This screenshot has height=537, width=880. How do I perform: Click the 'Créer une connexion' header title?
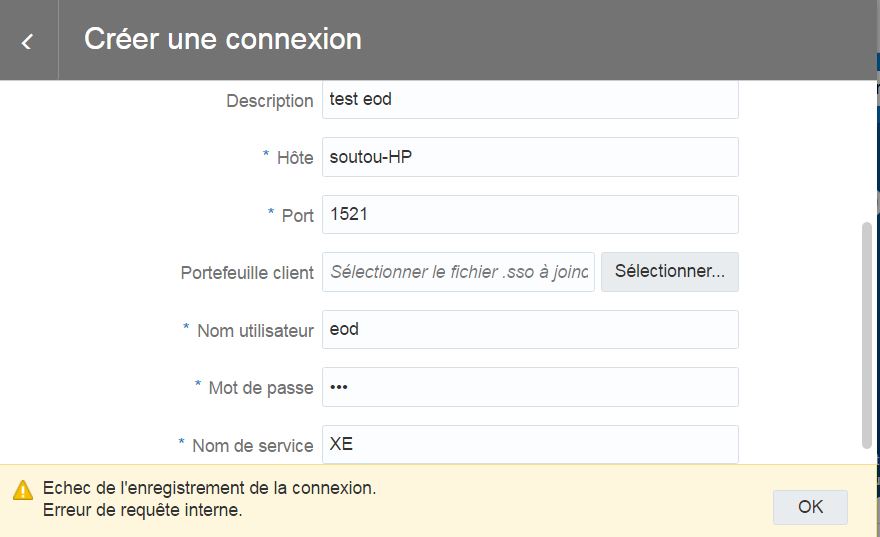pyautogui.click(x=222, y=39)
